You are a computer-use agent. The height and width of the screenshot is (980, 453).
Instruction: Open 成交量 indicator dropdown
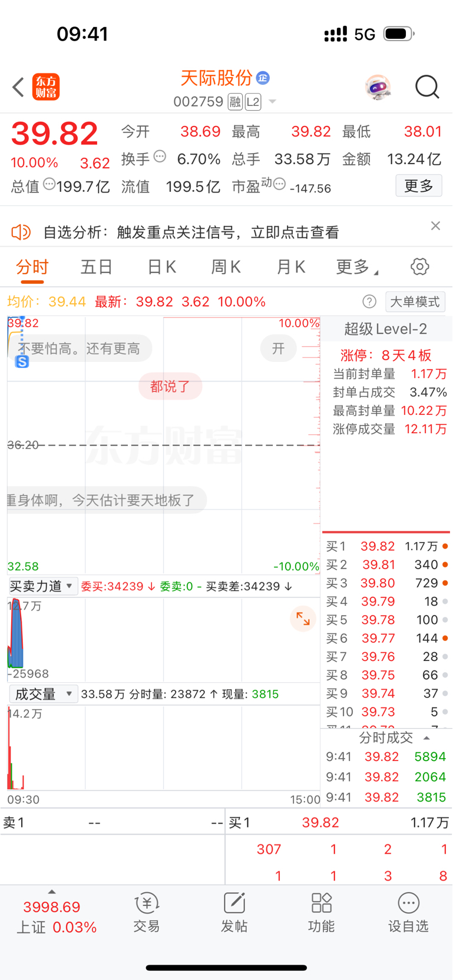[x=42, y=694]
